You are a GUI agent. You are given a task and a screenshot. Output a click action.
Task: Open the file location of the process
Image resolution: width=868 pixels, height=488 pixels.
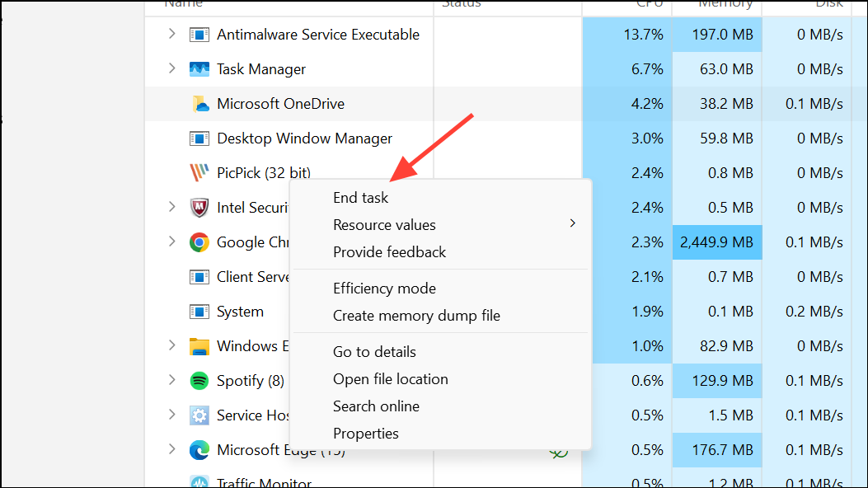(390, 378)
